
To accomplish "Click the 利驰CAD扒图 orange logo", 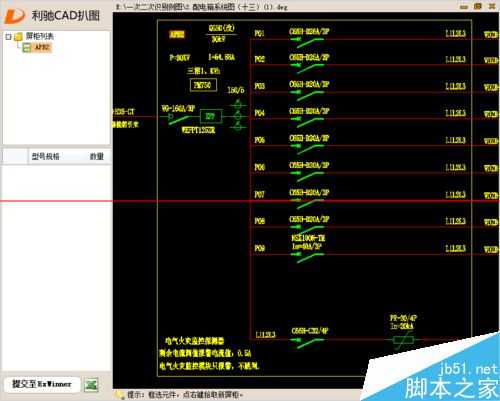I will tap(14, 16).
